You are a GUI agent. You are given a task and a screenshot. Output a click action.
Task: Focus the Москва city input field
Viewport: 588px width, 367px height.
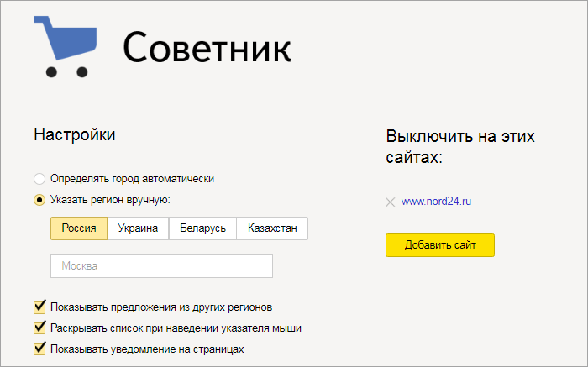click(x=161, y=266)
